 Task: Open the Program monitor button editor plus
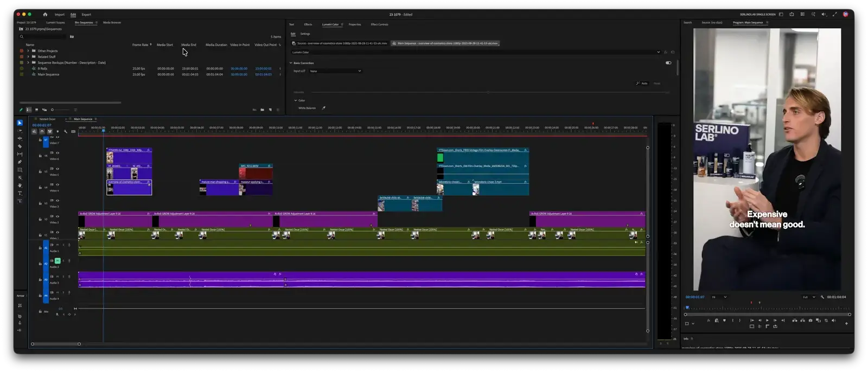coord(846,324)
